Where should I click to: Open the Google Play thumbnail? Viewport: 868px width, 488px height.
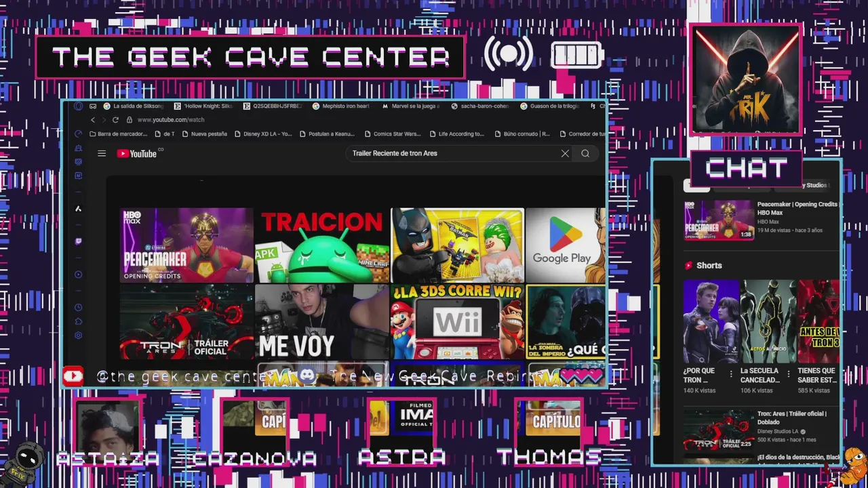[x=566, y=245]
